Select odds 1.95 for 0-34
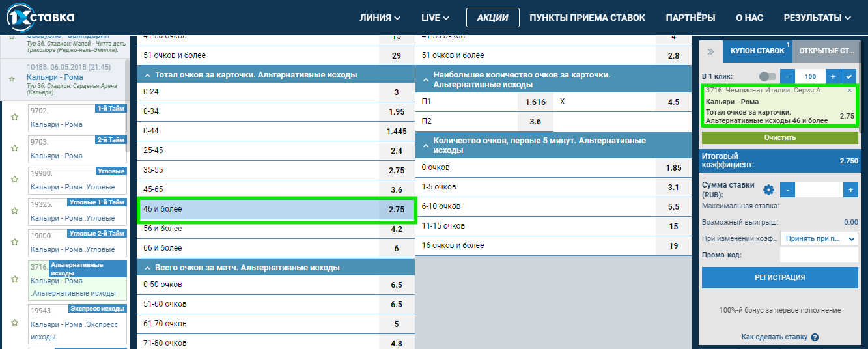868x349 pixels. 397,112
